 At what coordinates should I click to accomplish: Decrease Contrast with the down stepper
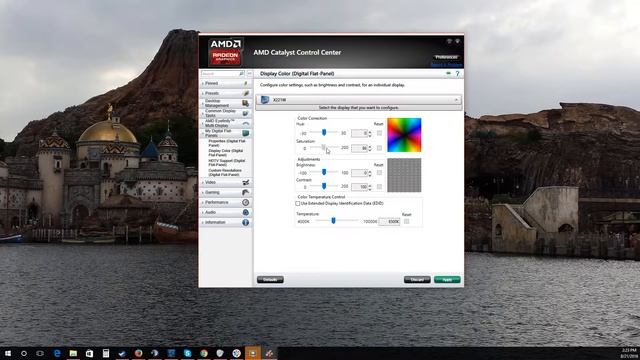[370, 189]
